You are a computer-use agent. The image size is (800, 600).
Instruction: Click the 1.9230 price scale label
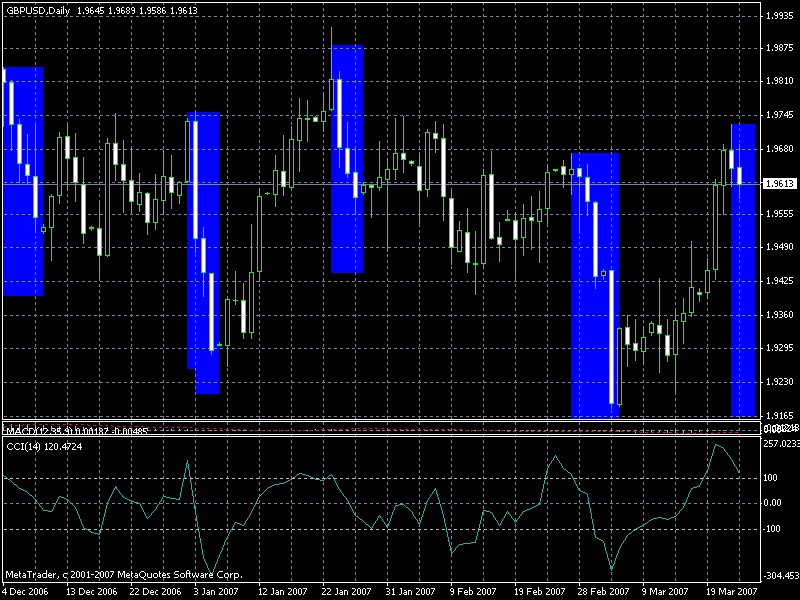780,382
